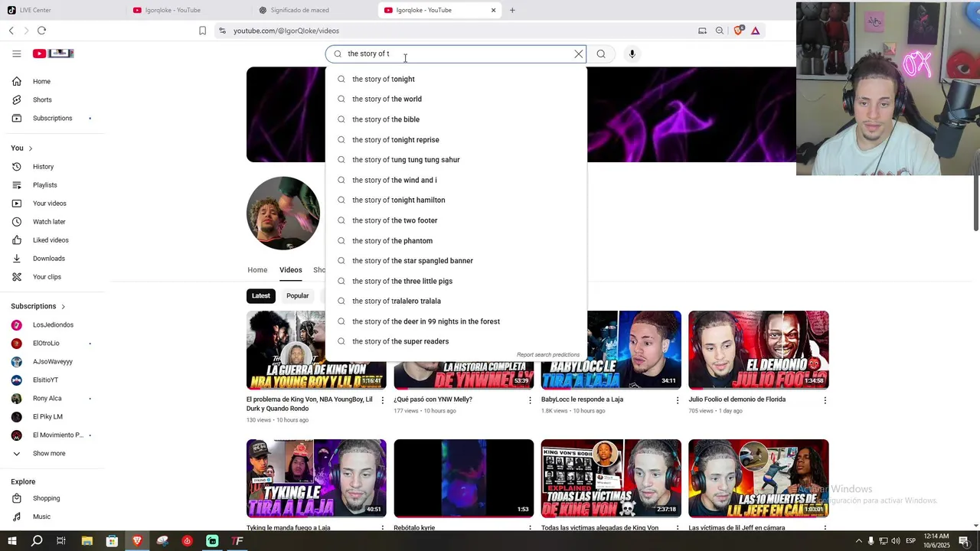Expand the Subscriptions section heading
Image resolution: width=980 pixels, height=551 pixels.
tap(38, 306)
